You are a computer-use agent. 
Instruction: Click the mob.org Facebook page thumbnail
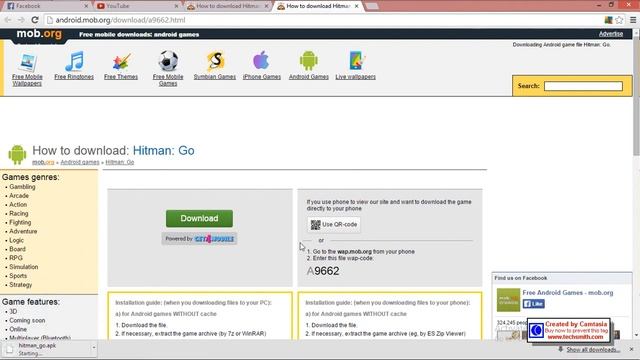[x=508, y=300]
